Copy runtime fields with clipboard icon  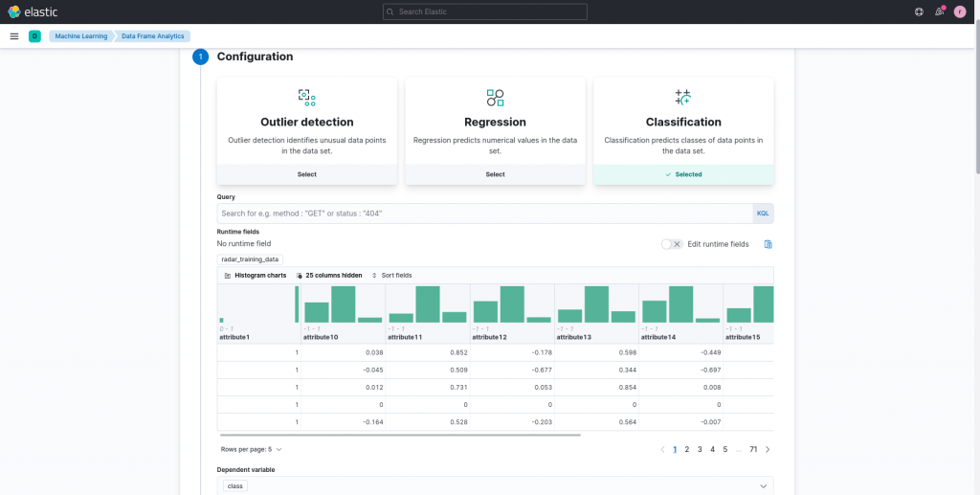(x=768, y=244)
